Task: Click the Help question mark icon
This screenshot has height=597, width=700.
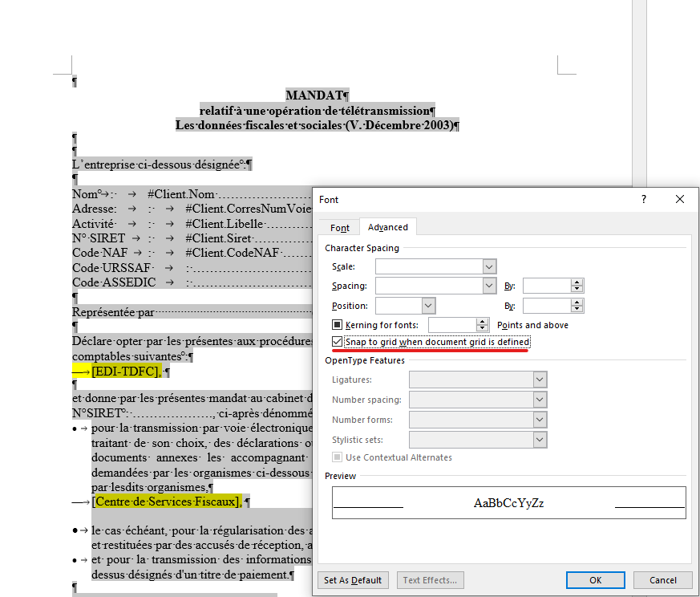Action: 644,199
